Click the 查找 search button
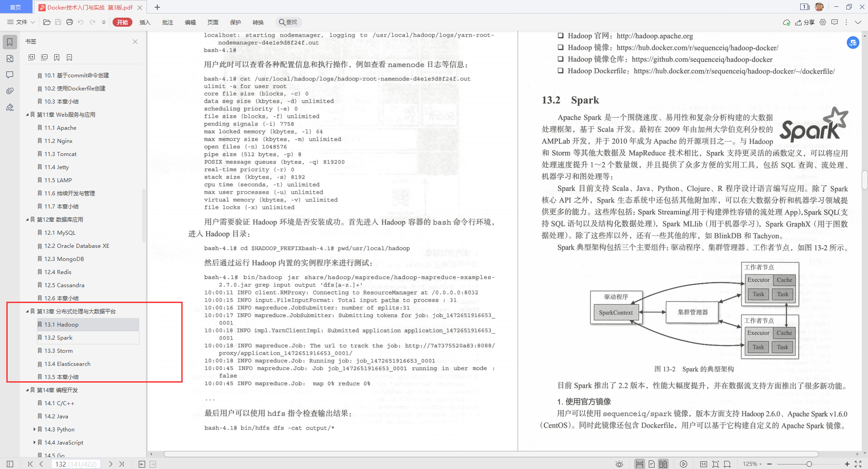Image resolution: width=868 pixels, height=469 pixels. click(x=288, y=22)
